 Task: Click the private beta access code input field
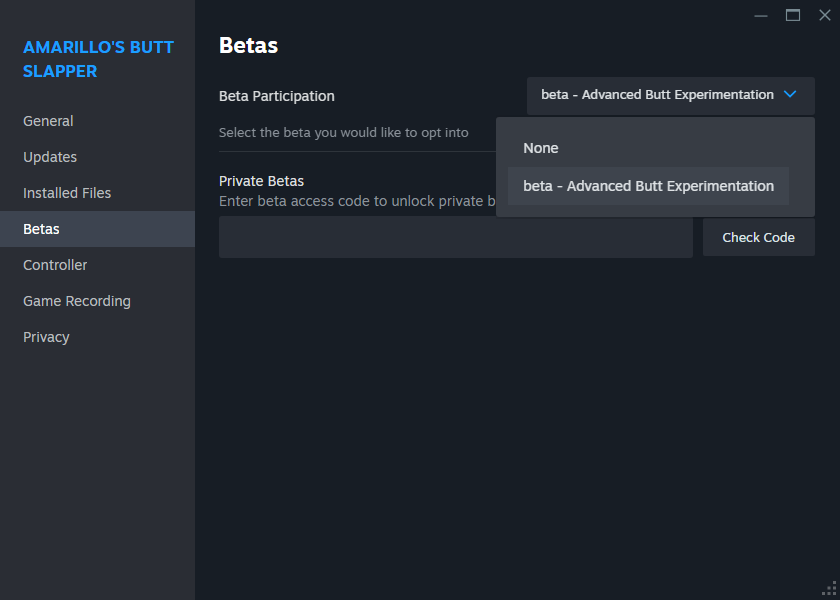[x=455, y=237]
